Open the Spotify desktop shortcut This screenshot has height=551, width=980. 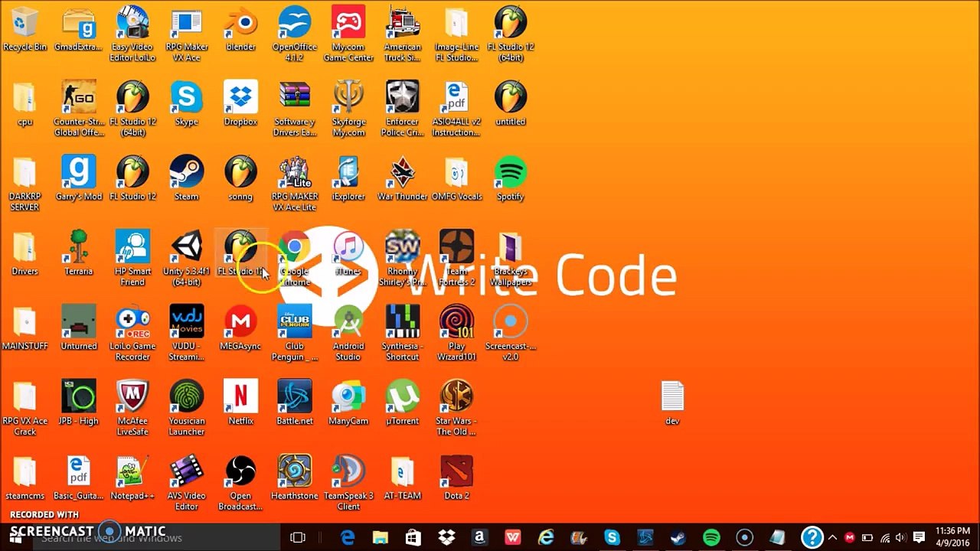click(x=511, y=179)
